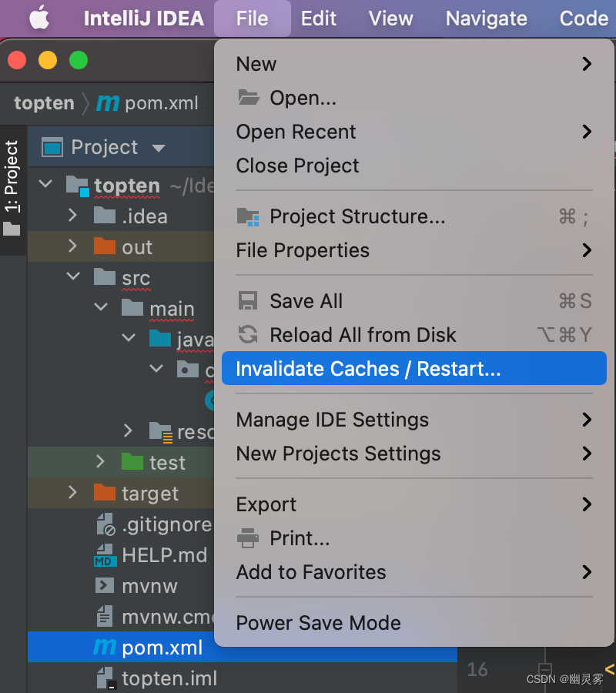The image size is (616, 693).
Task: Toggle Power Save Mode
Action: click(x=318, y=623)
